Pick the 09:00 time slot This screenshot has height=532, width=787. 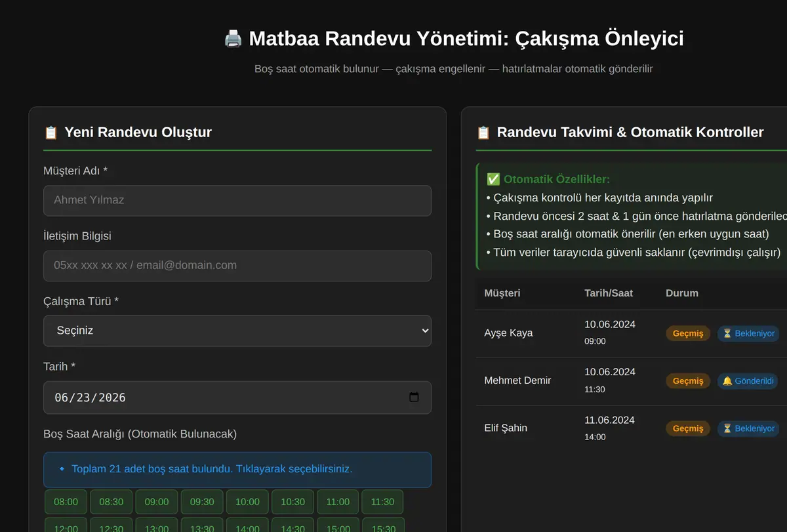157,502
